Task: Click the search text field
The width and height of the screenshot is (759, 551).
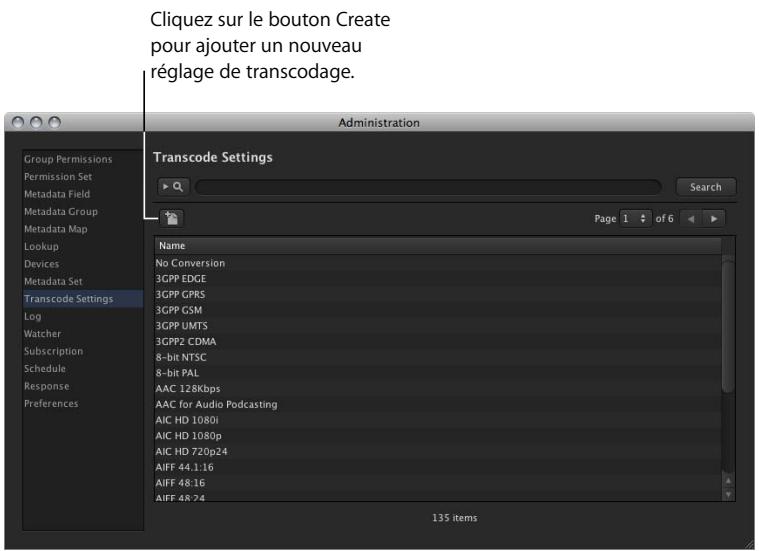Action: [428, 187]
